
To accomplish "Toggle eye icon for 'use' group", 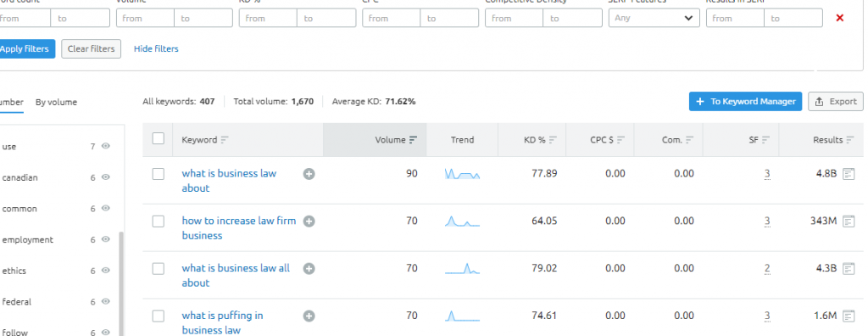I will pyautogui.click(x=106, y=147).
